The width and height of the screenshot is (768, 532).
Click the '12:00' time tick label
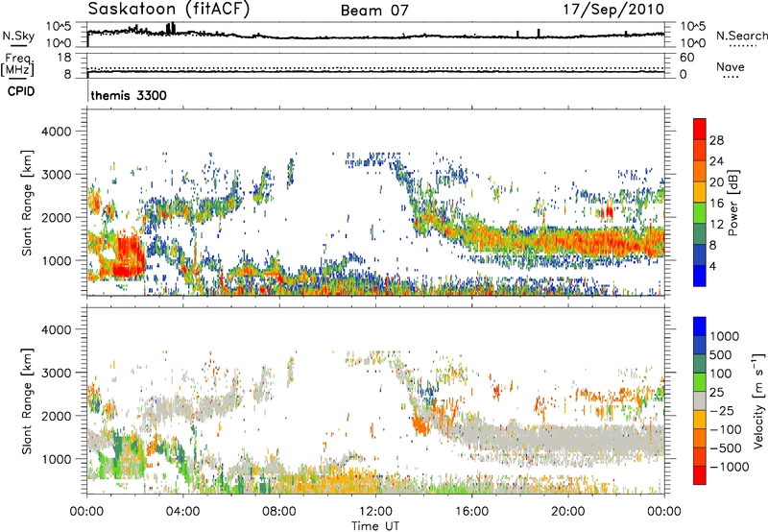click(375, 512)
